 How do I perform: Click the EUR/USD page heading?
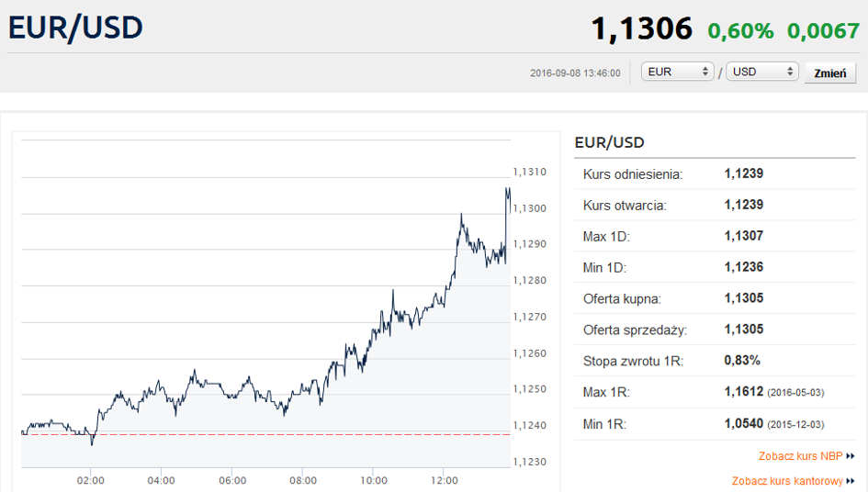click(x=76, y=28)
